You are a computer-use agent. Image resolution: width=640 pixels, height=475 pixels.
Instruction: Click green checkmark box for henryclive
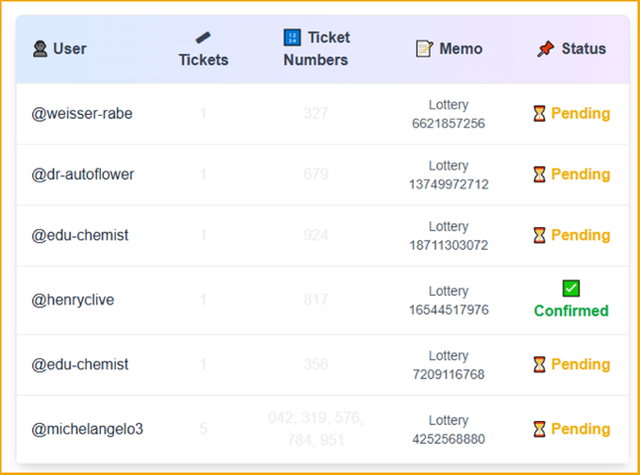coord(571,289)
